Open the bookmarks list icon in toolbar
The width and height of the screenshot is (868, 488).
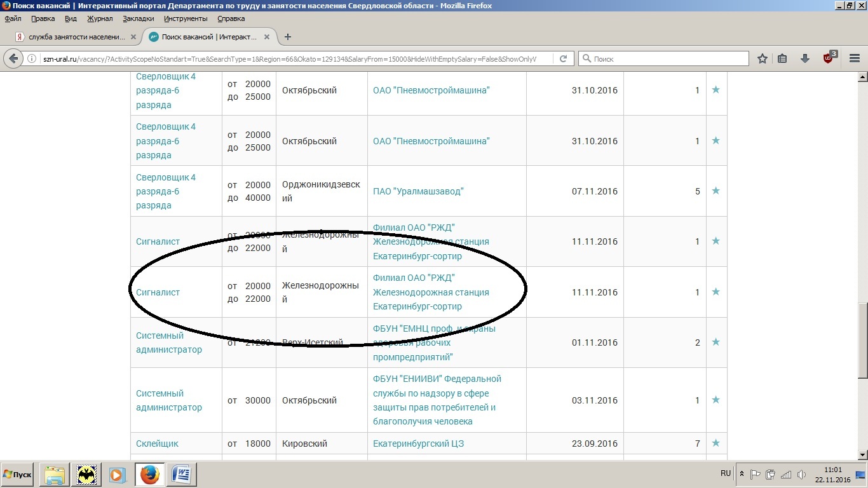[782, 58]
